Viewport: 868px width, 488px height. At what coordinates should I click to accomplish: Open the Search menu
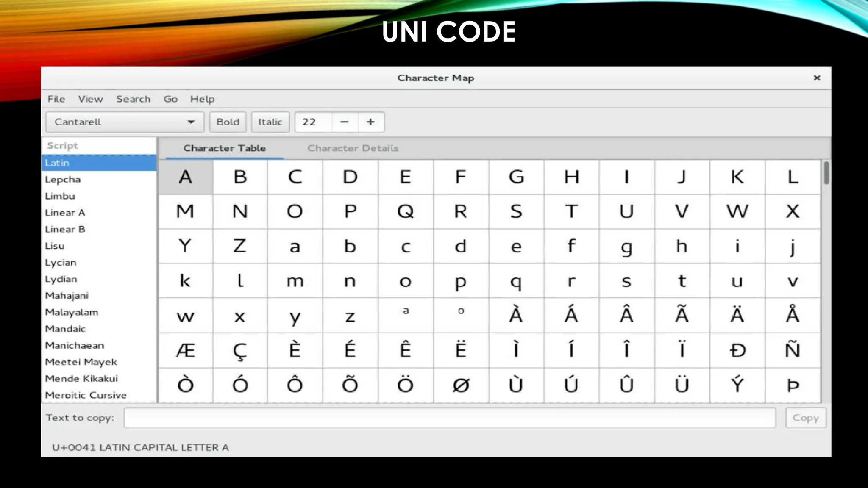coord(133,99)
